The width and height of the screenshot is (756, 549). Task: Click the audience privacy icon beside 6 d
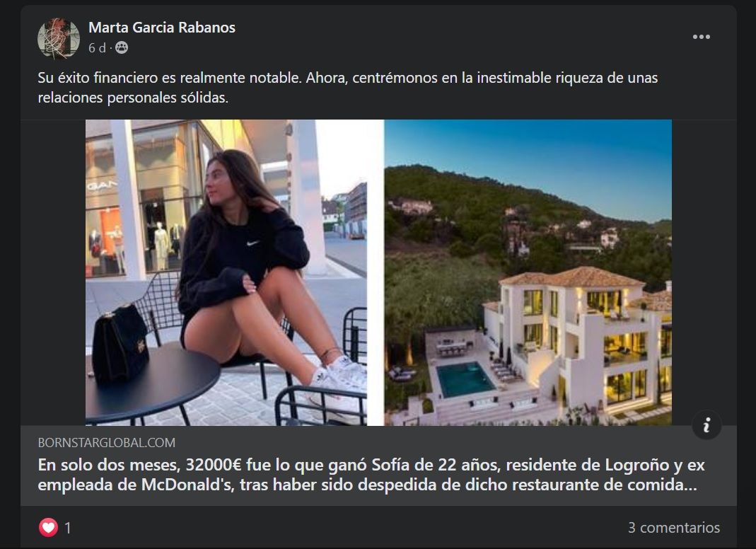point(122,48)
